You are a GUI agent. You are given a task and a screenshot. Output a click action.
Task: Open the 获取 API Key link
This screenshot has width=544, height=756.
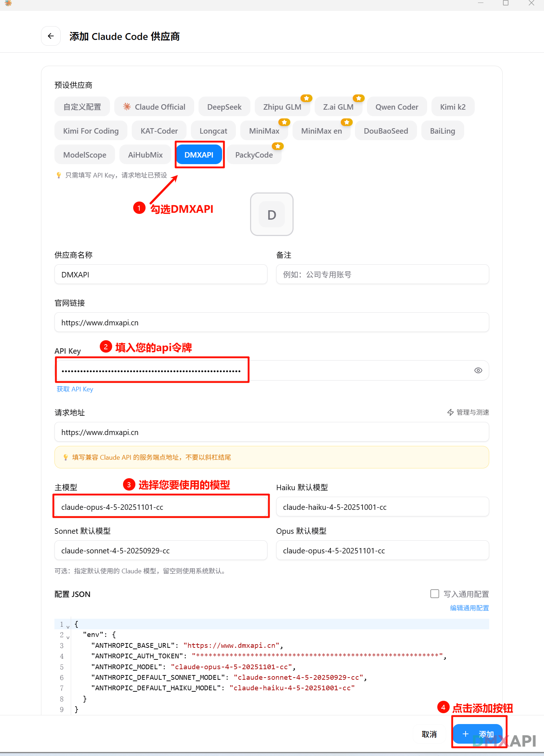(x=75, y=389)
